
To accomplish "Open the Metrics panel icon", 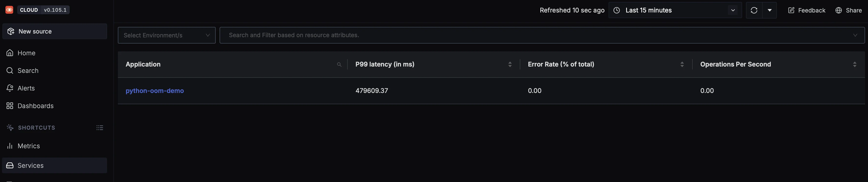I will [x=10, y=146].
